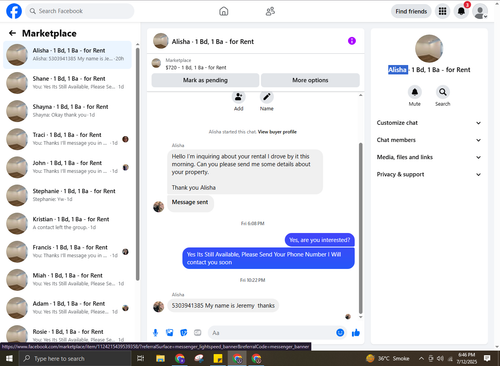
Task: Send a thumbs up like
Action: coord(356,332)
